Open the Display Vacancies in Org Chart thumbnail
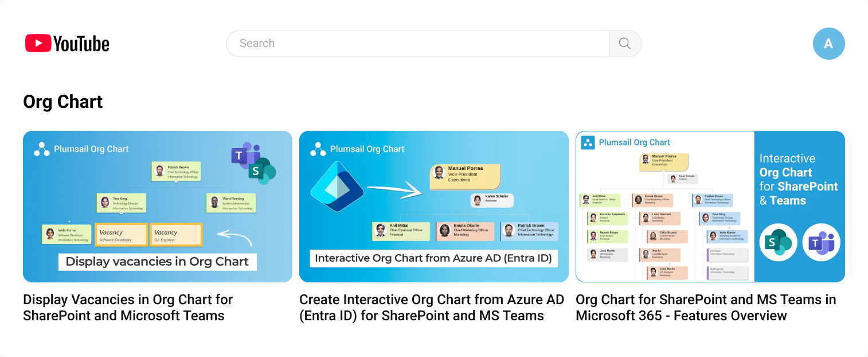The height and width of the screenshot is (357, 868). (x=158, y=207)
